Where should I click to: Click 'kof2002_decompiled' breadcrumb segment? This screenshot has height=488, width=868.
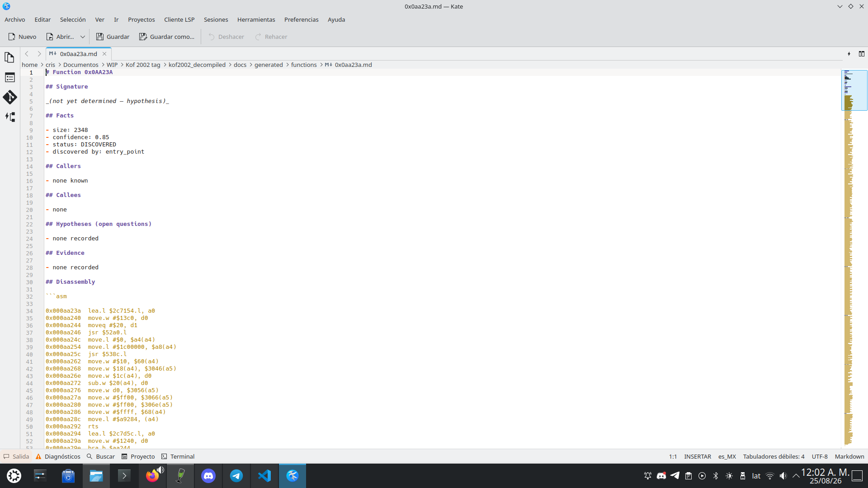[197, 65]
